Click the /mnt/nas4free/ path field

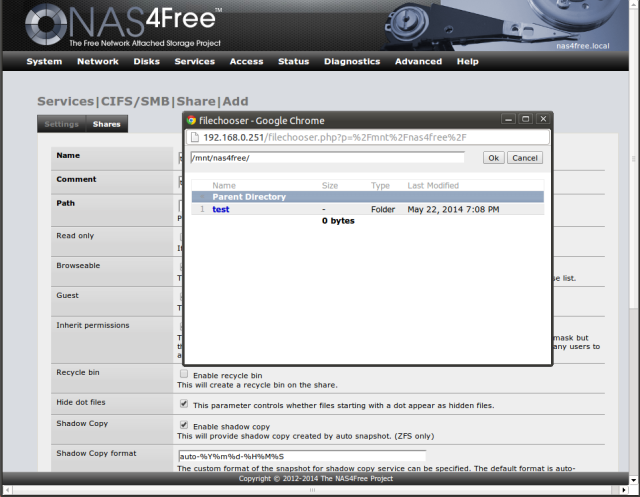327,158
